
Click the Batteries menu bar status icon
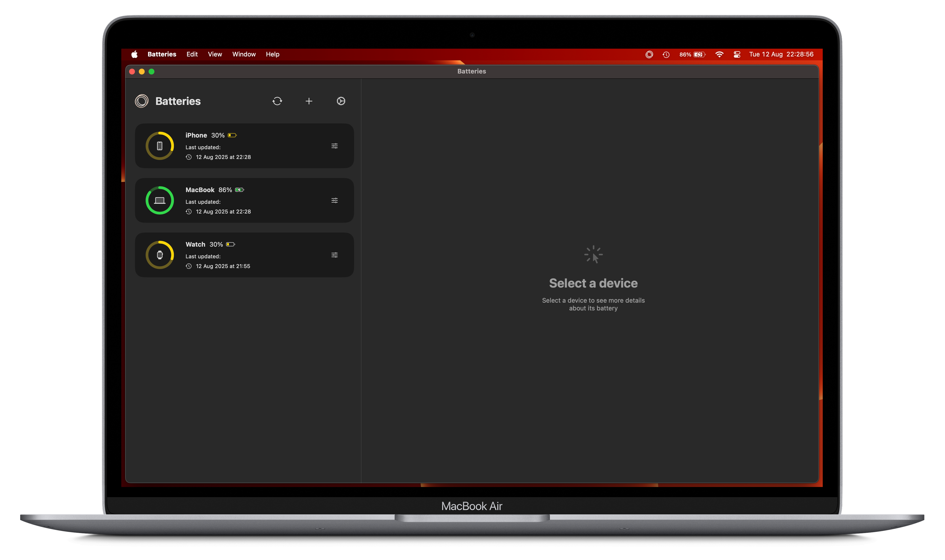pyautogui.click(x=649, y=54)
